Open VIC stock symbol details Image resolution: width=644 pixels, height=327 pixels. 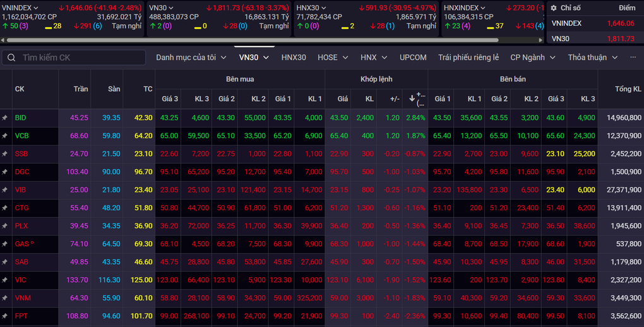coord(21,280)
